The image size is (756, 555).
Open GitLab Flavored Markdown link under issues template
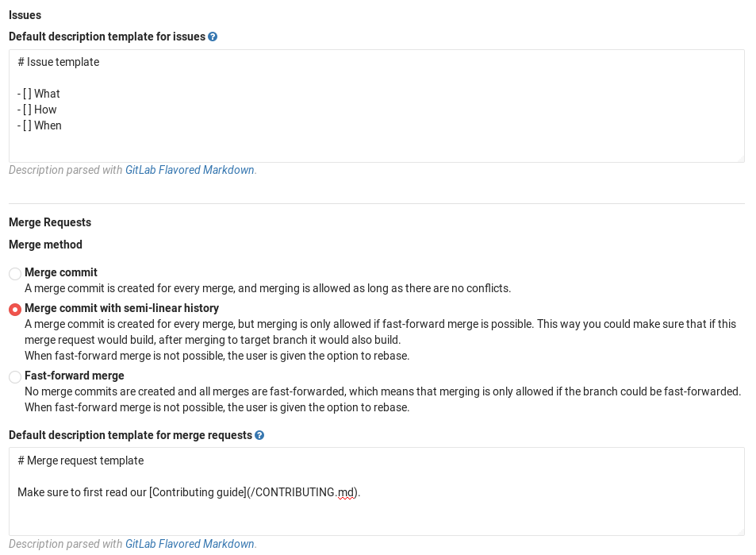(x=190, y=170)
